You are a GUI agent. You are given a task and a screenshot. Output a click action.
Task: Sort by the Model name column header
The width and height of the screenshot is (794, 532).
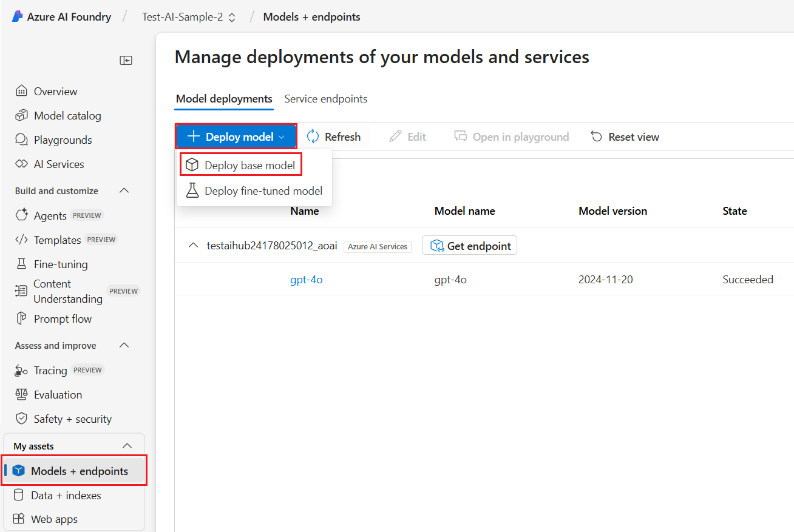click(x=465, y=211)
